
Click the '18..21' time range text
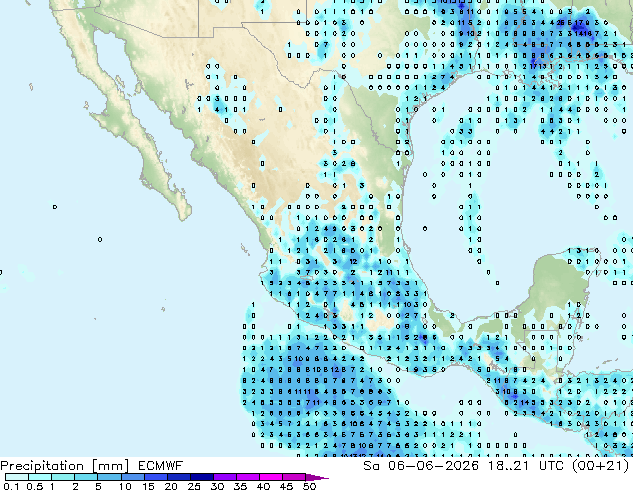[x=509, y=466]
